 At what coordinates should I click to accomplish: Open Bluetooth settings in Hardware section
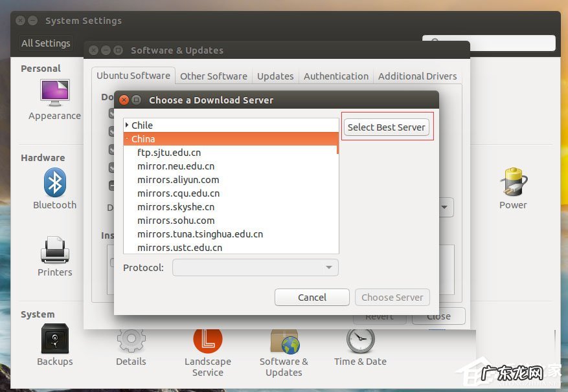click(54, 187)
